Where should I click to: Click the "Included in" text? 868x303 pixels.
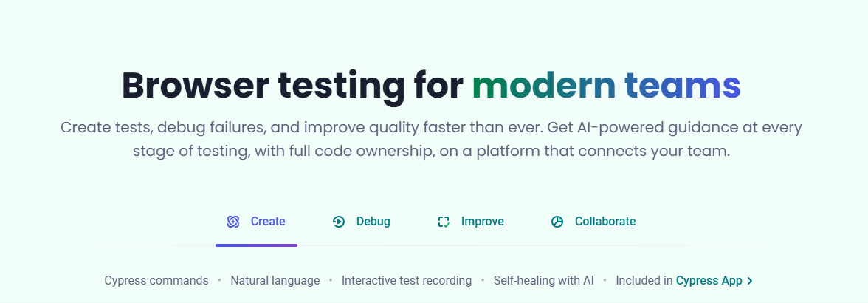click(644, 281)
